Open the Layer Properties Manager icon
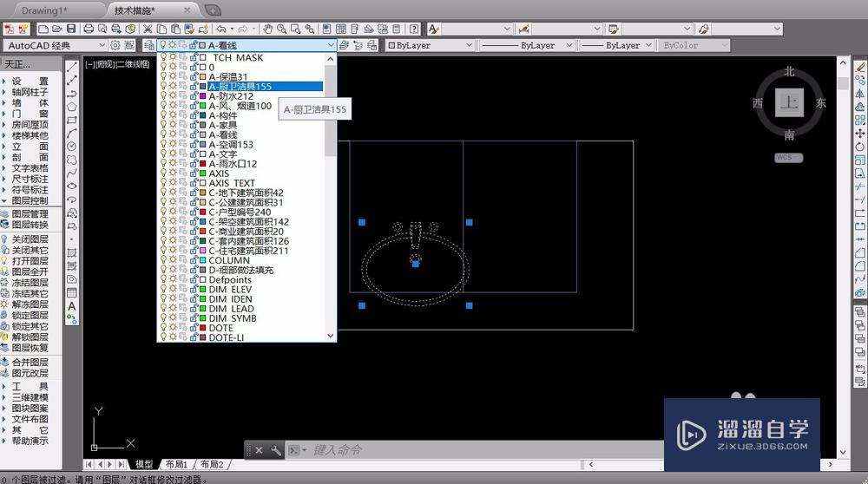 tap(149, 45)
